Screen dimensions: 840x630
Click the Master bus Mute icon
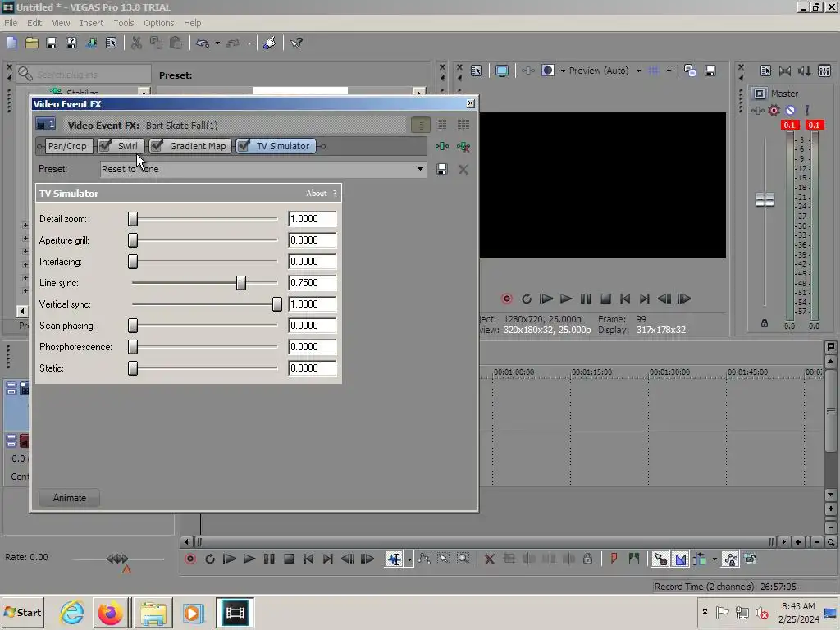pos(790,111)
